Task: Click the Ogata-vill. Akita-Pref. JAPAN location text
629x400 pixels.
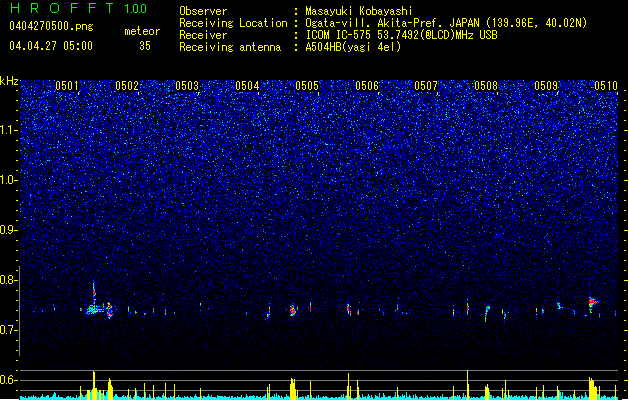Action: pos(446,23)
